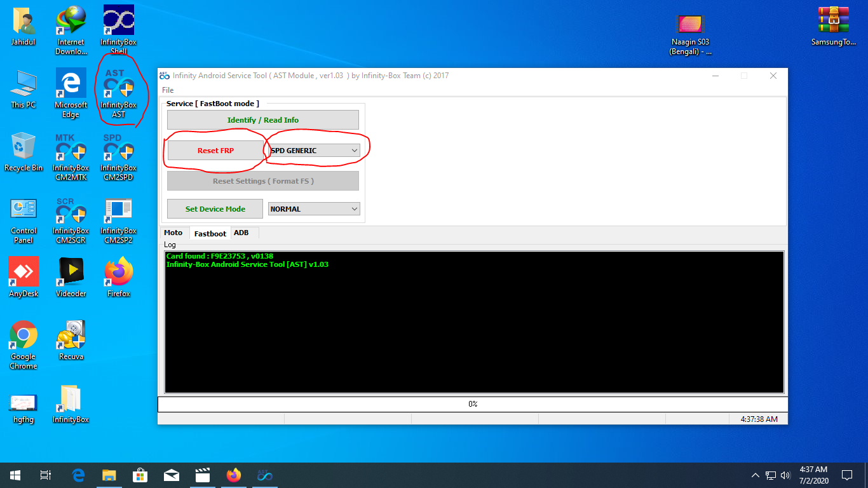Image resolution: width=868 pixels, height=488 pixels.
Task: Open the SamsungTo... archive on desktop
Action: point(834,26)
